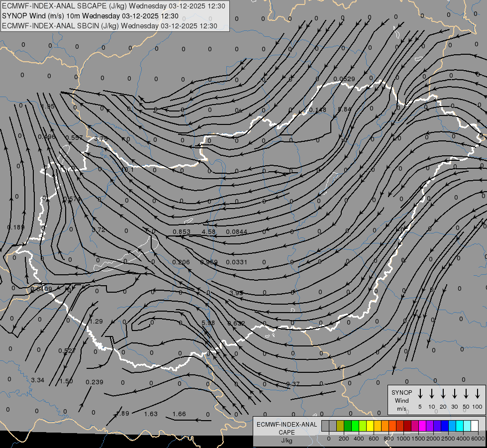Screen dimensions: 487x448
Task: Click the 1000 tick label on CAPE scale
Action: [403, 439]
